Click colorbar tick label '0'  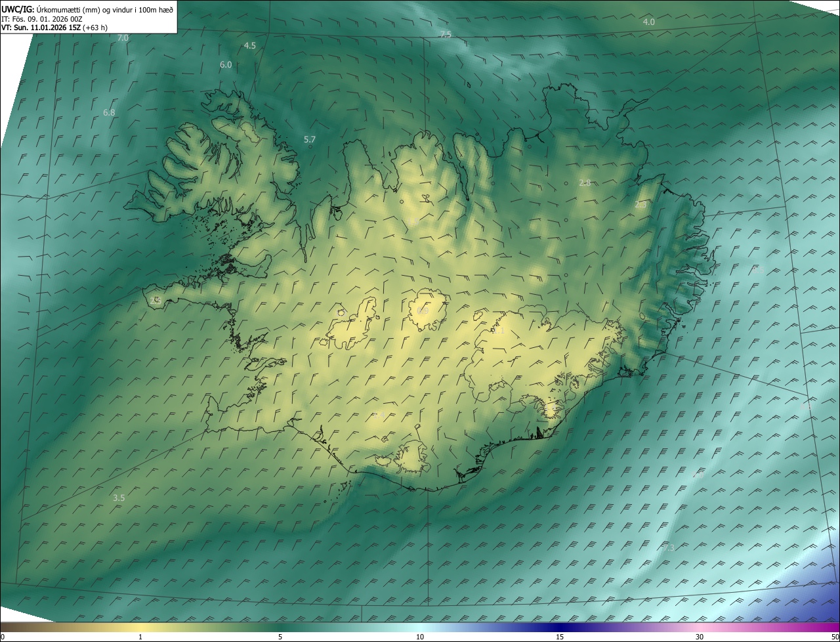click(x=2, y=637)
